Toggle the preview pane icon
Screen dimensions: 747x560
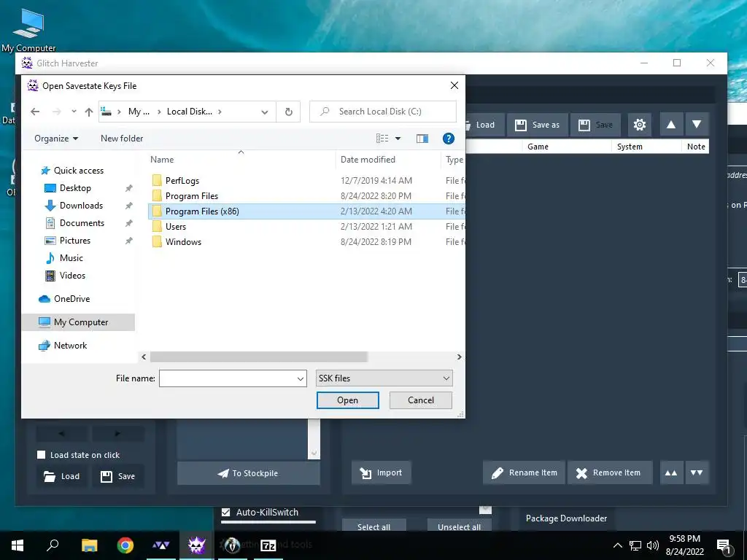coord(422,139)
